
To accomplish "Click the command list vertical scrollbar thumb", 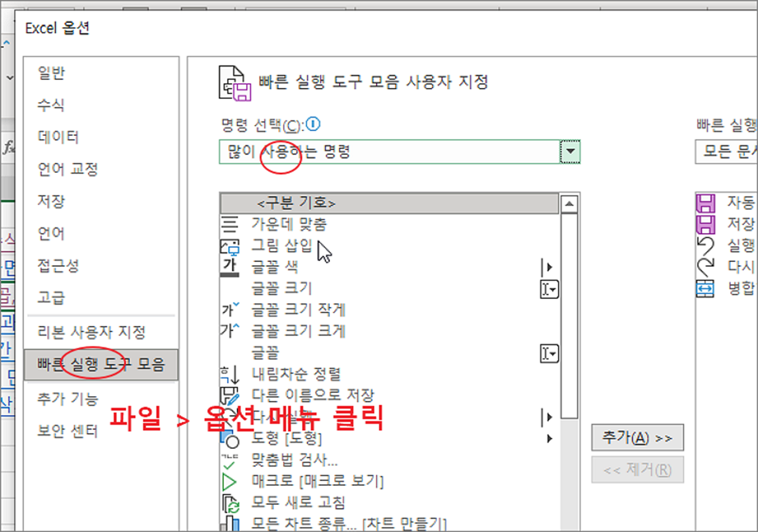I will (569, 315).
